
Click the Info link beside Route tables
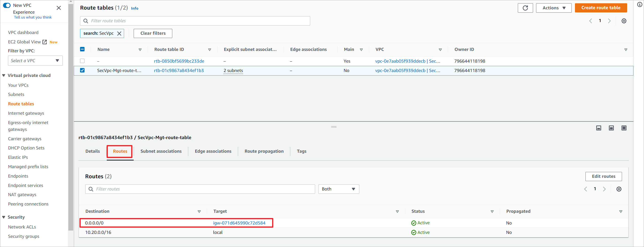pos(135,8)
